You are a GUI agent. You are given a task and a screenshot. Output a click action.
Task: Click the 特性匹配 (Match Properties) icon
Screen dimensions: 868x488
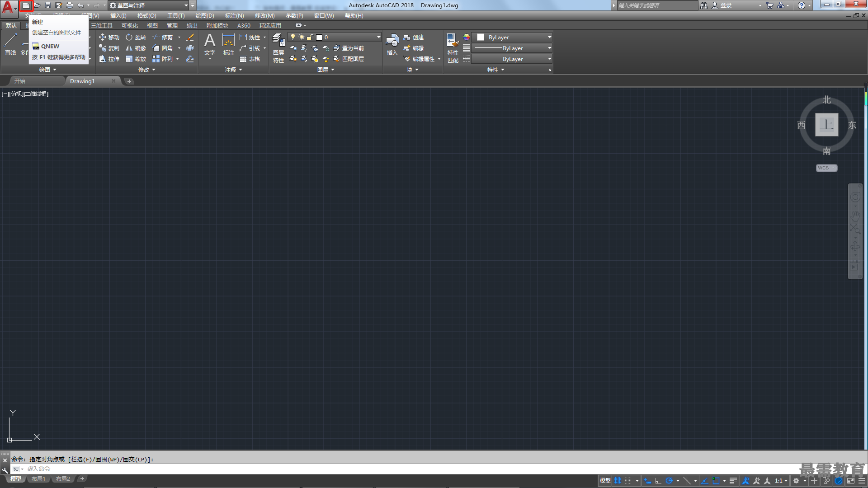[x=453, y=48]
